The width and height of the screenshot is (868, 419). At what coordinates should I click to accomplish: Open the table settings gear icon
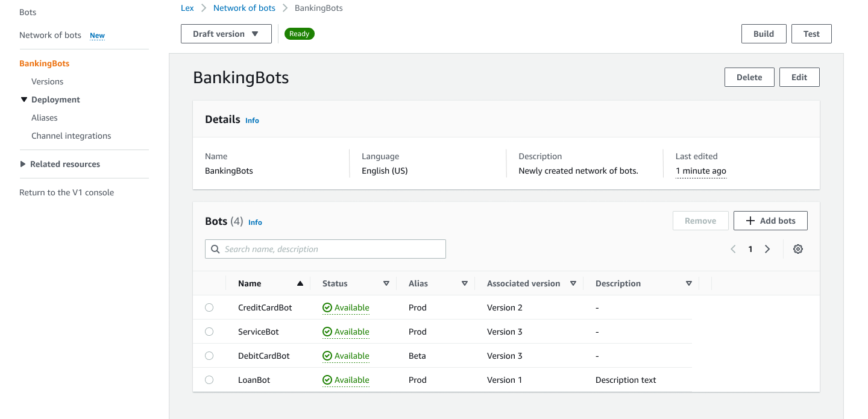tap(798, 249)
